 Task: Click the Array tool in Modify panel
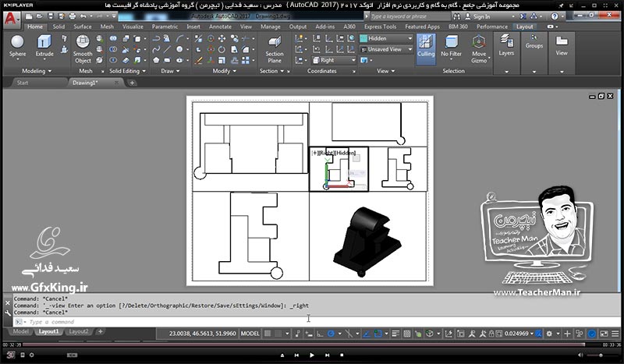[x=246, y=60]
